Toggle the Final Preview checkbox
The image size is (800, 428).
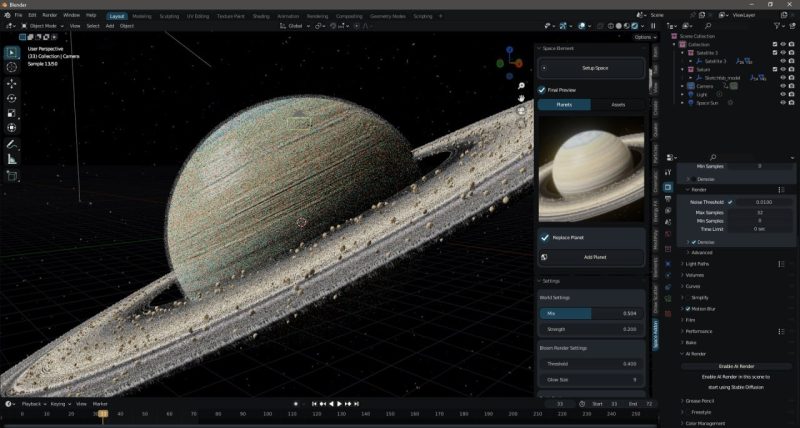tap(543, 90)
